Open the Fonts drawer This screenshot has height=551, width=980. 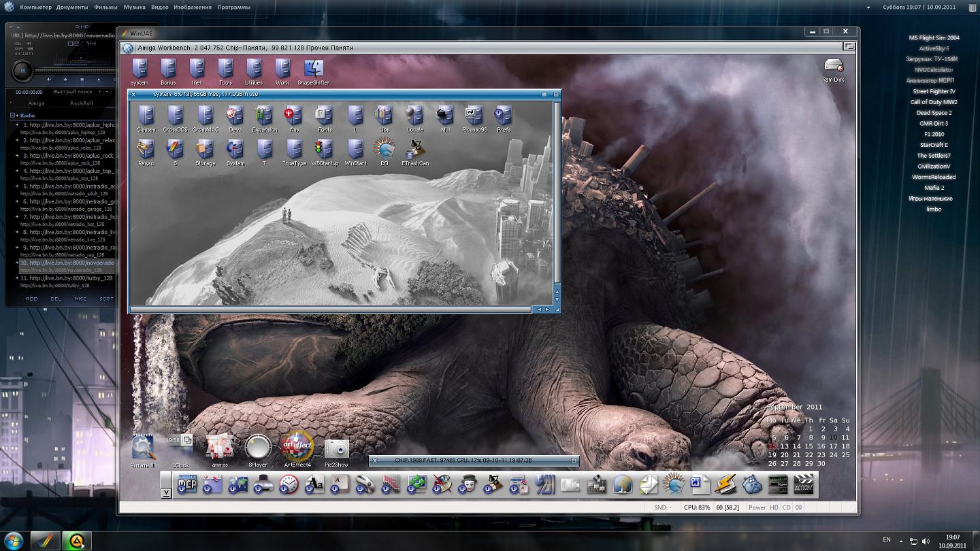pyautogui.click(x=325, y=118)
